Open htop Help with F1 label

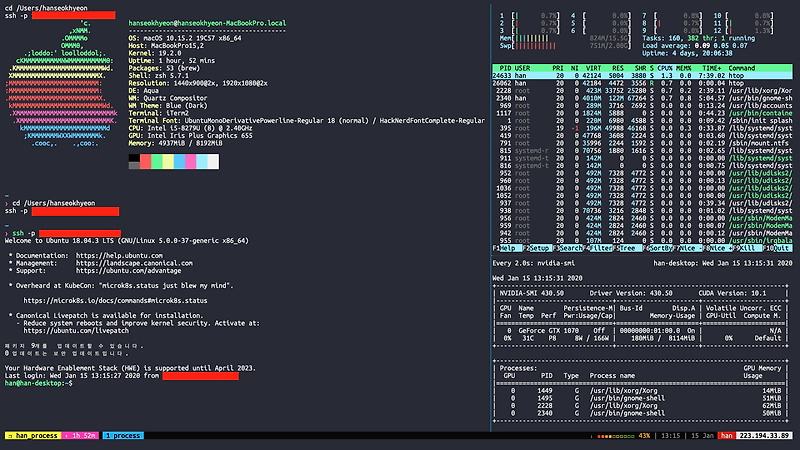tap(507, 248)
